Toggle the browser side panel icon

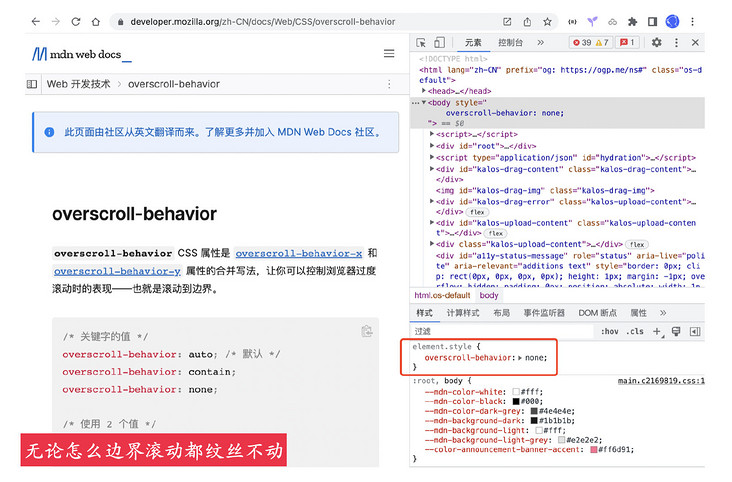pos(652,21)
